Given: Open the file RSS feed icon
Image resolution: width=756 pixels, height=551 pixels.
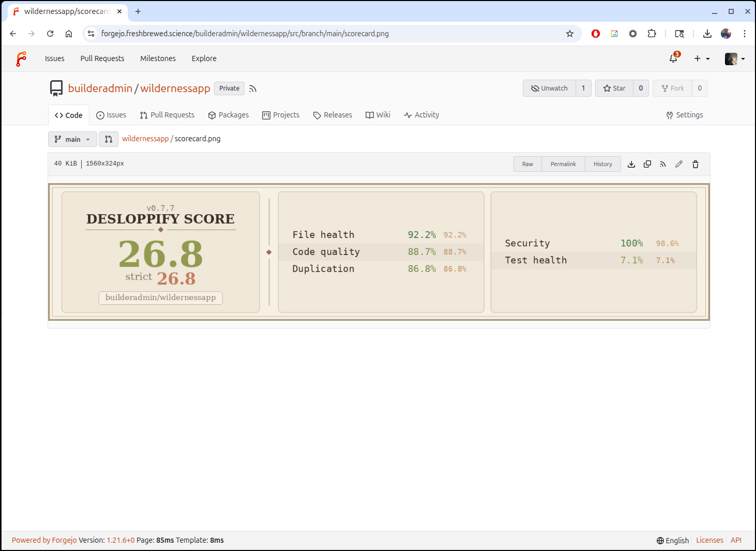Looking at the screenshot, I should pyautogui.click(x=663, y=164).
